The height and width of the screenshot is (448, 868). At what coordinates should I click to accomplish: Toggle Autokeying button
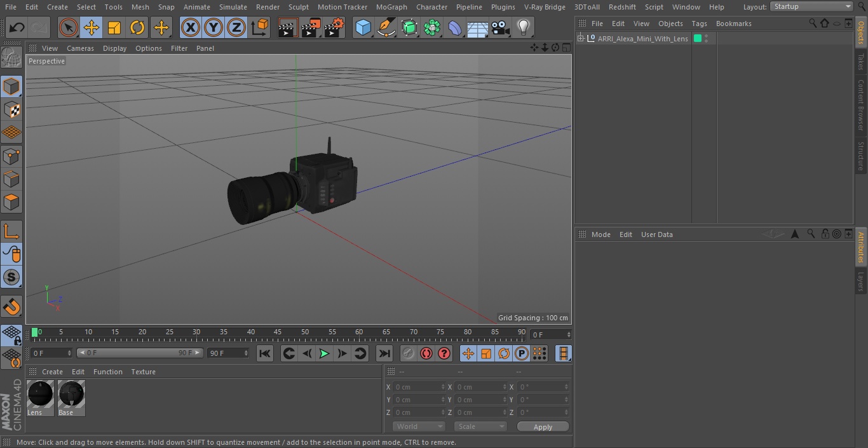pyautogui.click(x=426, y=353)
